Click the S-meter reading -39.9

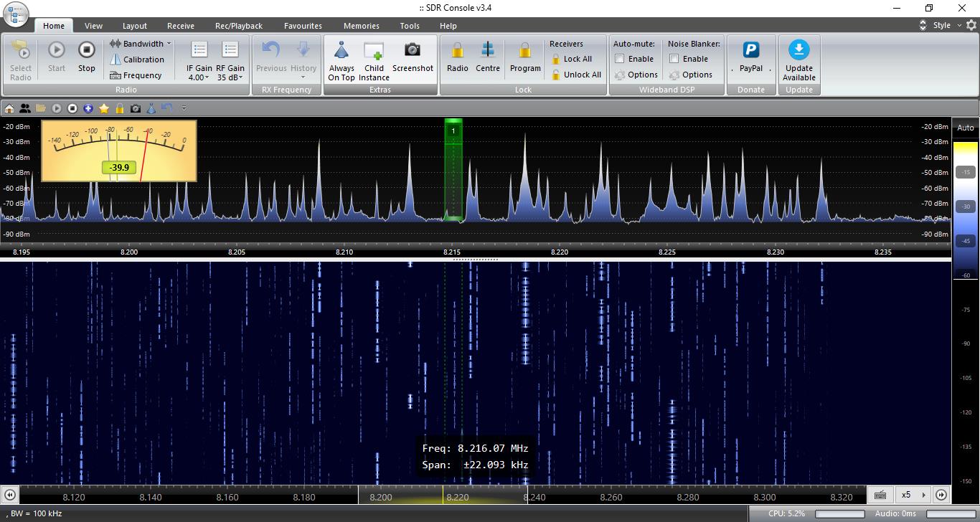[119, 167]
